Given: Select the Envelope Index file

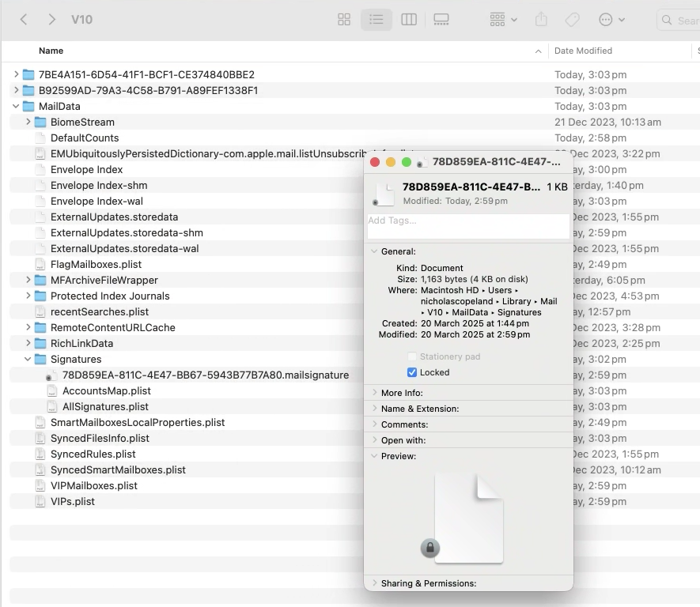Looking at the screenshot, I should 86,169.
